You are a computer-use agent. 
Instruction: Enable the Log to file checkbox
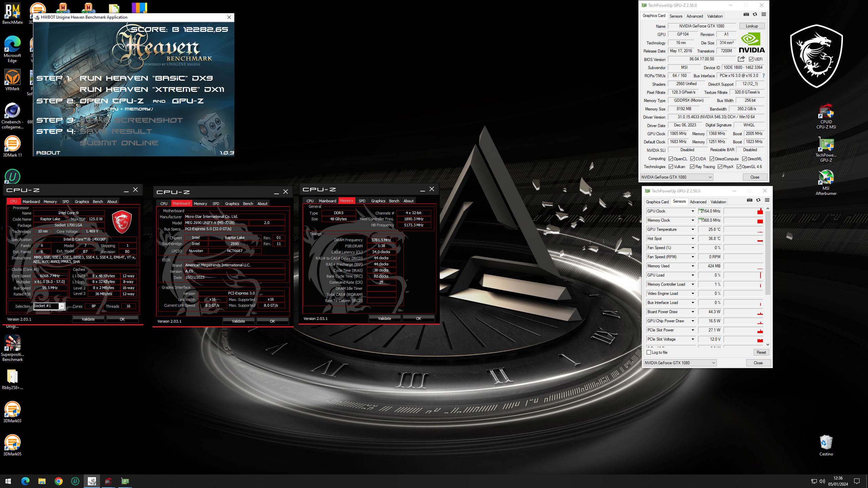[x=649, y=352]
